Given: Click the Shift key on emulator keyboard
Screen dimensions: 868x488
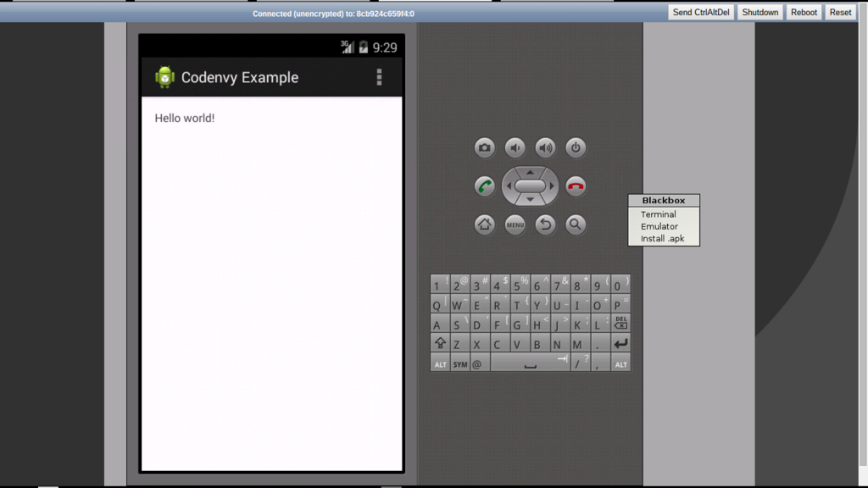Looking at the screenshot, I should [440, 343].
